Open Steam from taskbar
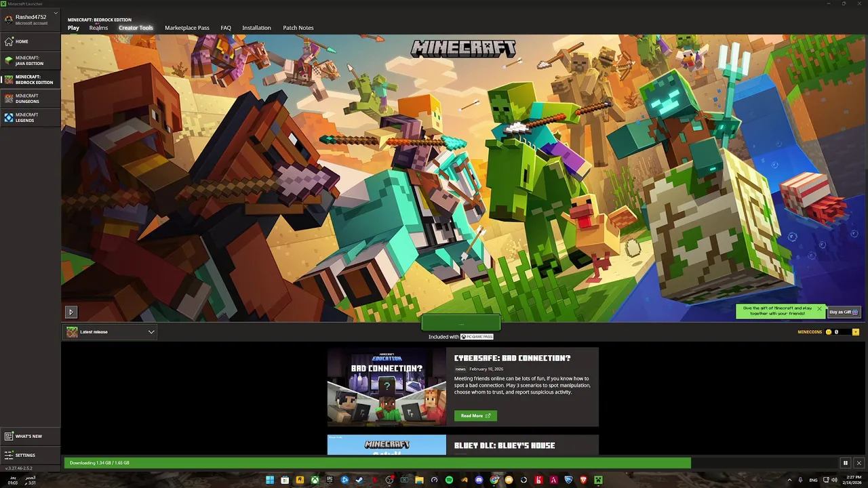Screen dimensions: 868x488 (359, 480)
